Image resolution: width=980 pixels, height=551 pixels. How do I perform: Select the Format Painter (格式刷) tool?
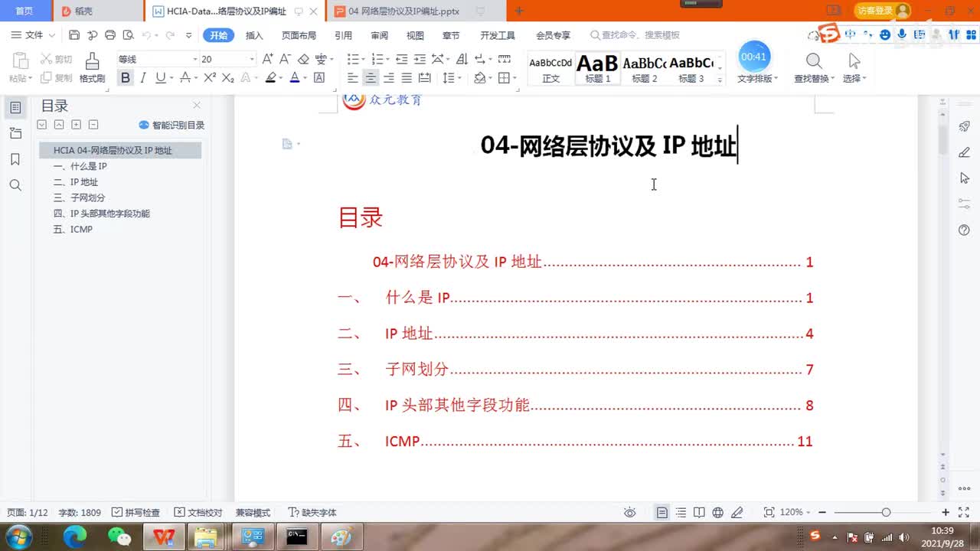pyautogui.click(x=92, y=68)
